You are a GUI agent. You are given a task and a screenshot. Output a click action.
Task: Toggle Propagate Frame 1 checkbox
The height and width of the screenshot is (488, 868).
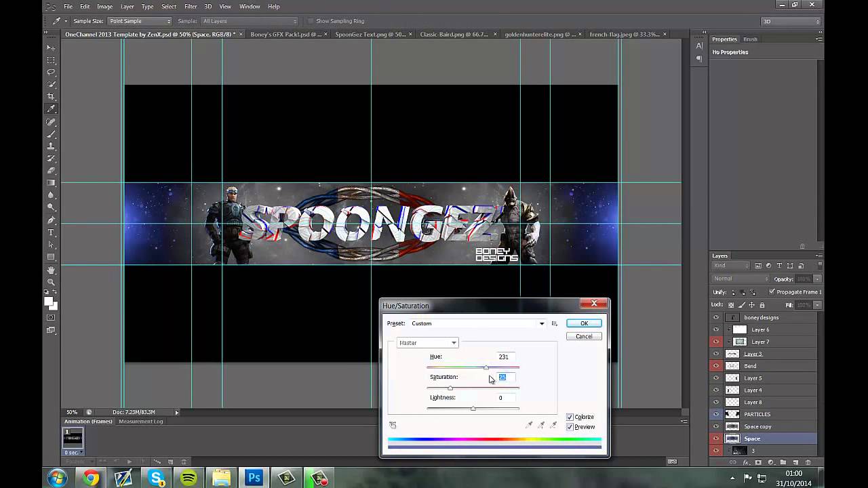772,291
